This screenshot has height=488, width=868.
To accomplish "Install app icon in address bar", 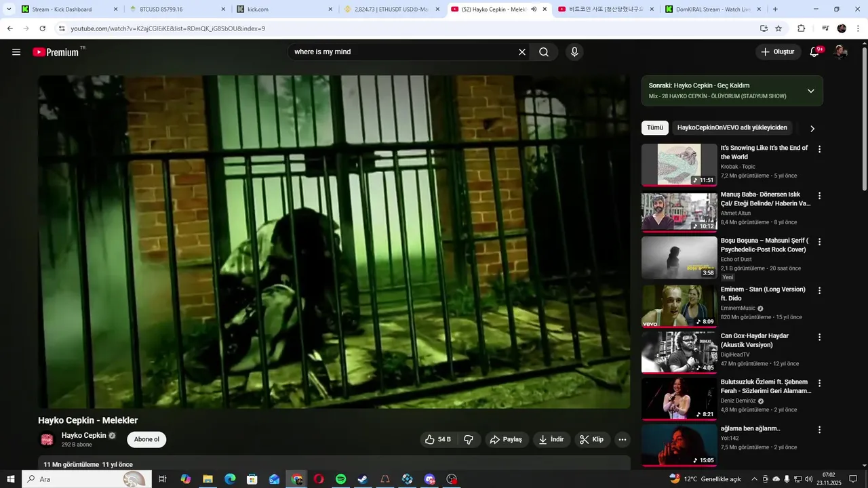I will pyautogui.click(x=764, y=28).
